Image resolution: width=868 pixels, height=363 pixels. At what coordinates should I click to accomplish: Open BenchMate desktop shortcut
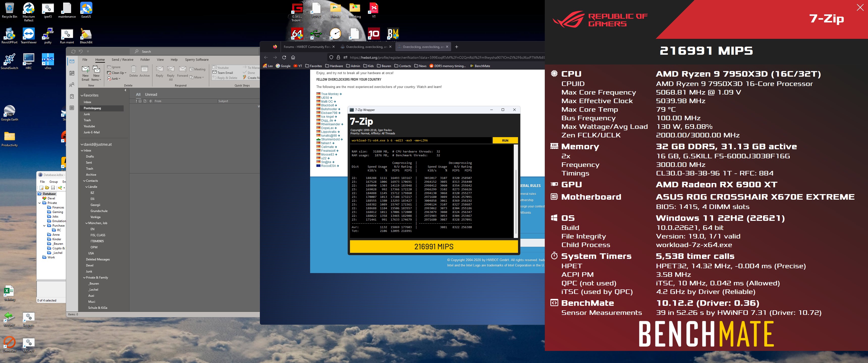tap(393, 34)
